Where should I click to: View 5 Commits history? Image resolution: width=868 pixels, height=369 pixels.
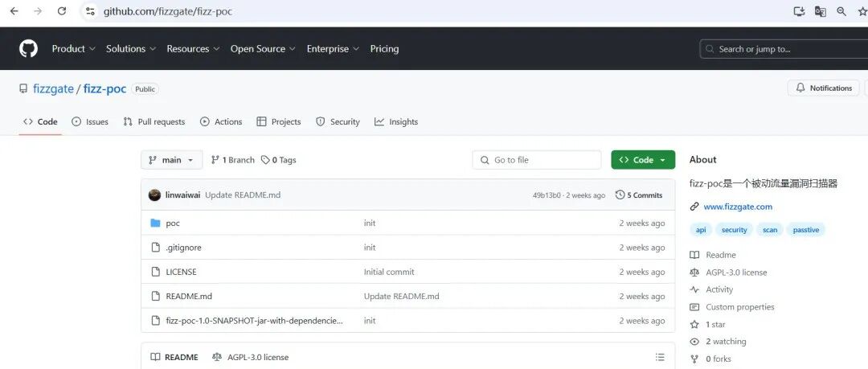639,195
